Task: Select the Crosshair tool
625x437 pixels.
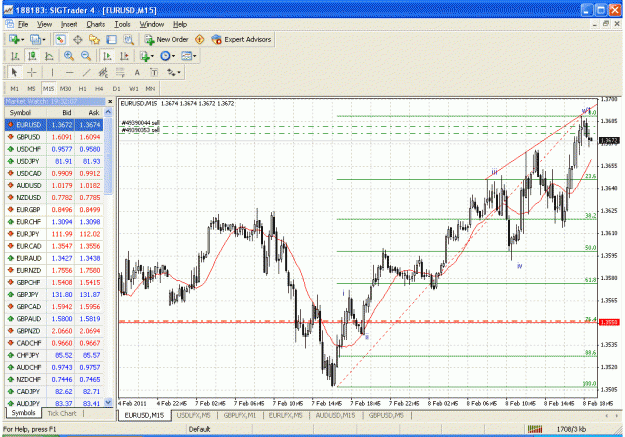Action: pos(31,73)
